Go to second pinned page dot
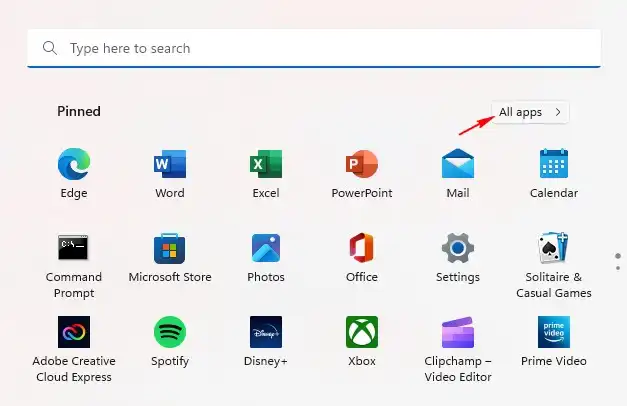The height and width of the screenshot is (406, 627). (x=618, y=268)
